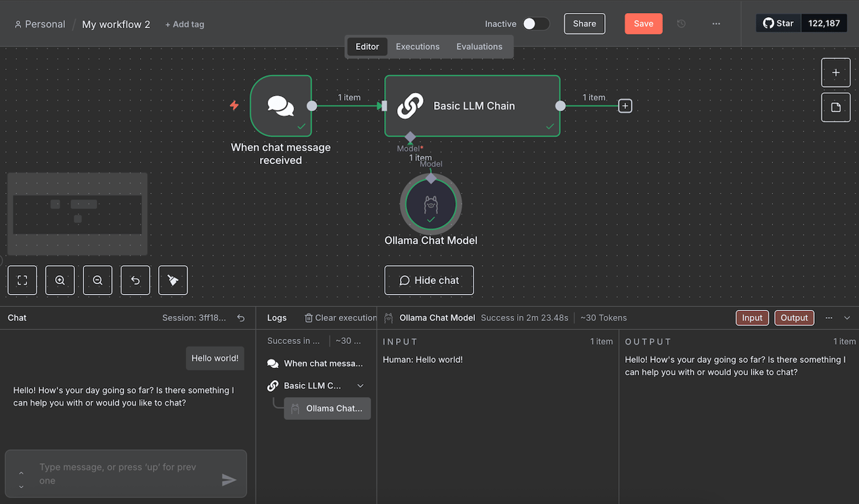
Task: Send the chat message with the paper-plane icon
Action: pyautogui.click(x=229, y=480)
